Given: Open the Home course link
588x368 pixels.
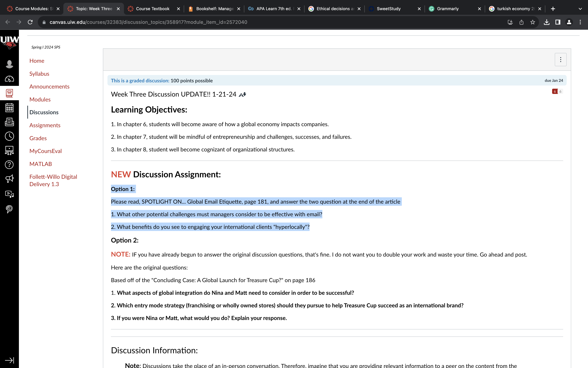Looking at the screenshot, I should (x=37, y=61).
